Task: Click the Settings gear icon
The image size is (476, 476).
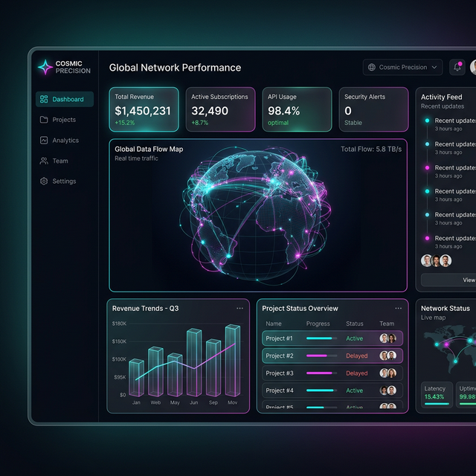Action: coord(44,181)
